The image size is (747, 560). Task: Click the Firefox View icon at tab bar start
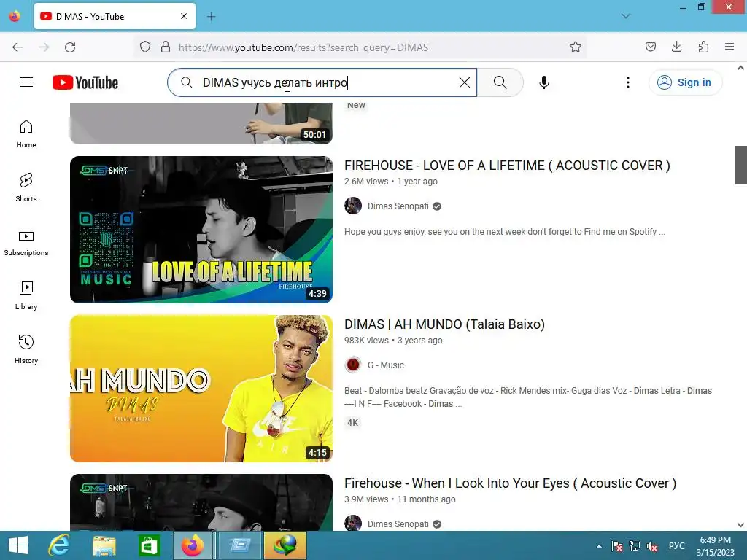pos(15,16)
